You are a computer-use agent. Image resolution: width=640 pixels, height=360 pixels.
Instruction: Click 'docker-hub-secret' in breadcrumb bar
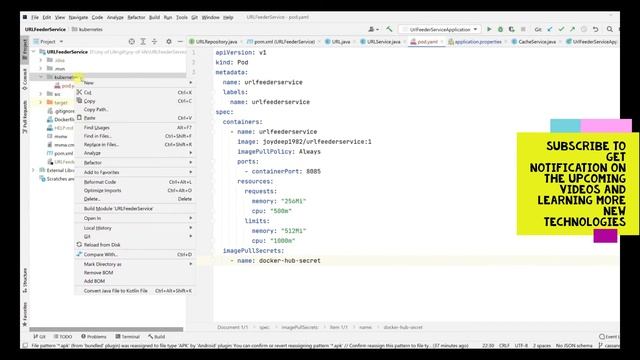click(x=403, y=327)
